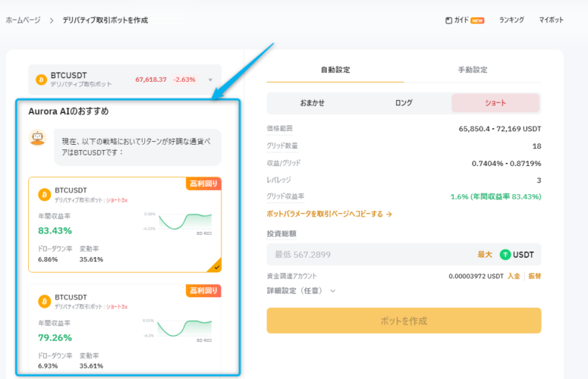Click 高利回り badge on first card
Screen dimensions: 588x379
click(x=203, y=183)
